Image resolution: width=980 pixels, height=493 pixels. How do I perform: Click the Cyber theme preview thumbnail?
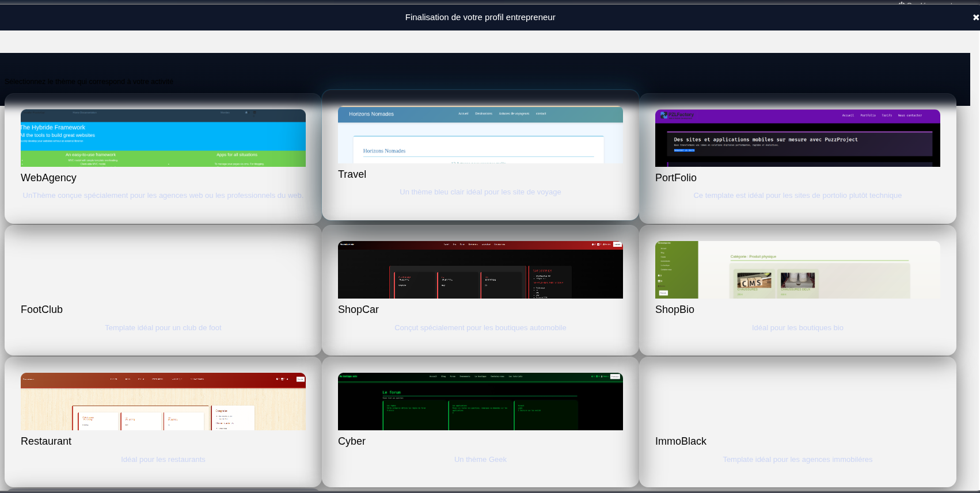(480, 402)
